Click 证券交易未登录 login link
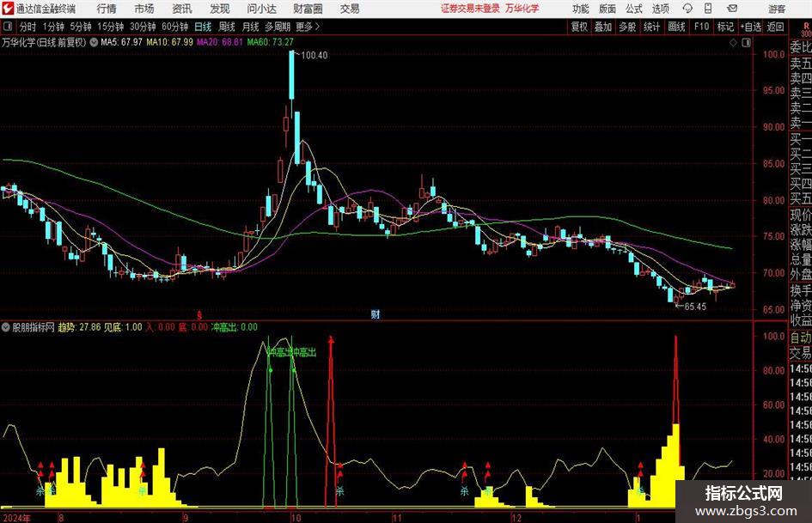 (x=470, y=9)
